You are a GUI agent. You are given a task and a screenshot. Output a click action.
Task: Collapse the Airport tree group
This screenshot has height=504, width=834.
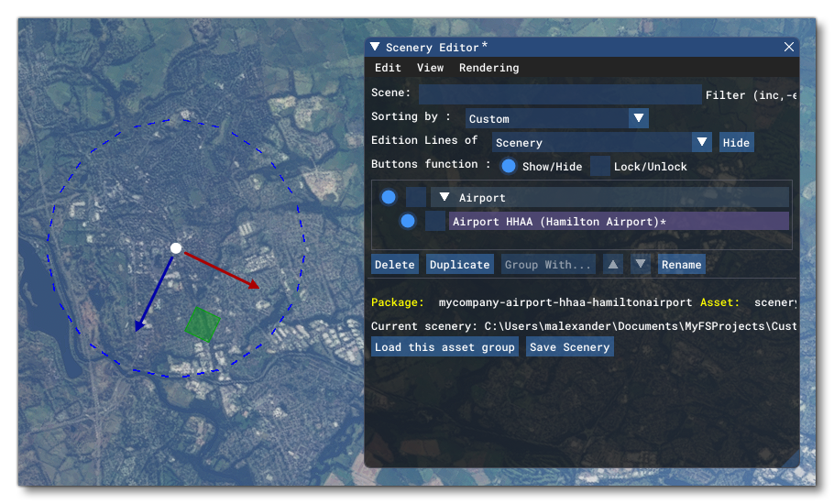[444, 197]
